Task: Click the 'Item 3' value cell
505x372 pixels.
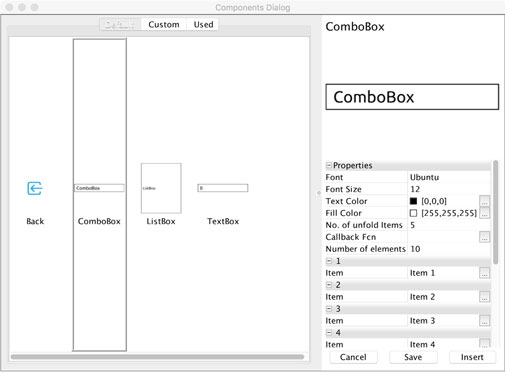Action: tap(443, 321)
